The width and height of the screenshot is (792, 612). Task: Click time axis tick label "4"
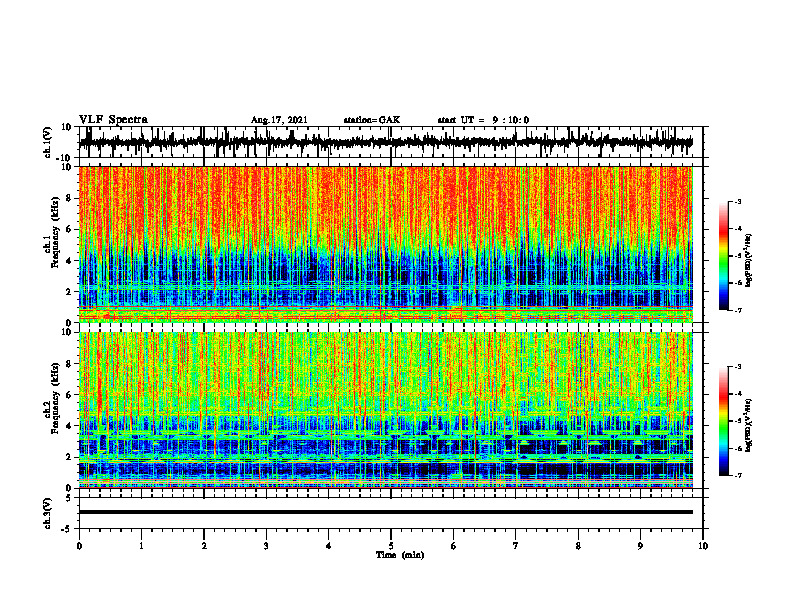click(329, 546)
